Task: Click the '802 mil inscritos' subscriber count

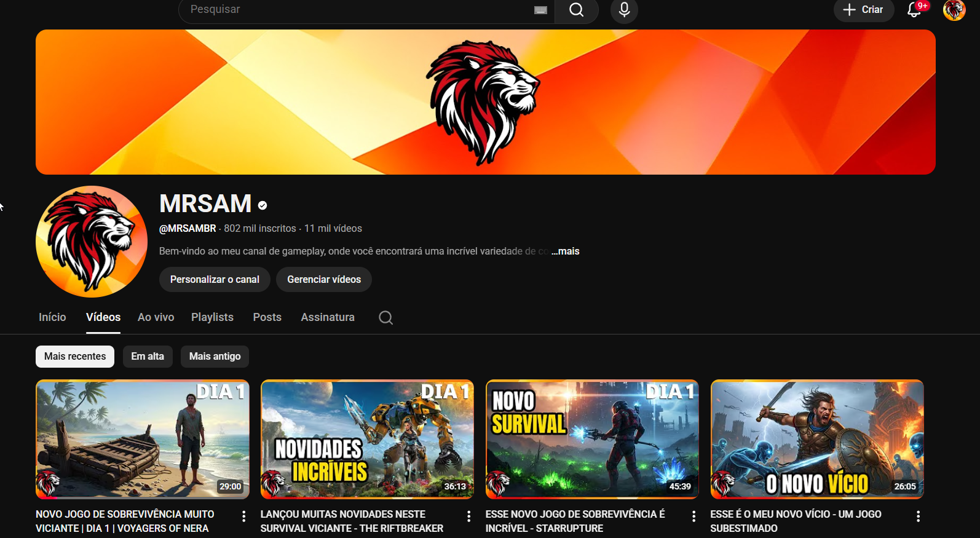Action: (260, 228)
